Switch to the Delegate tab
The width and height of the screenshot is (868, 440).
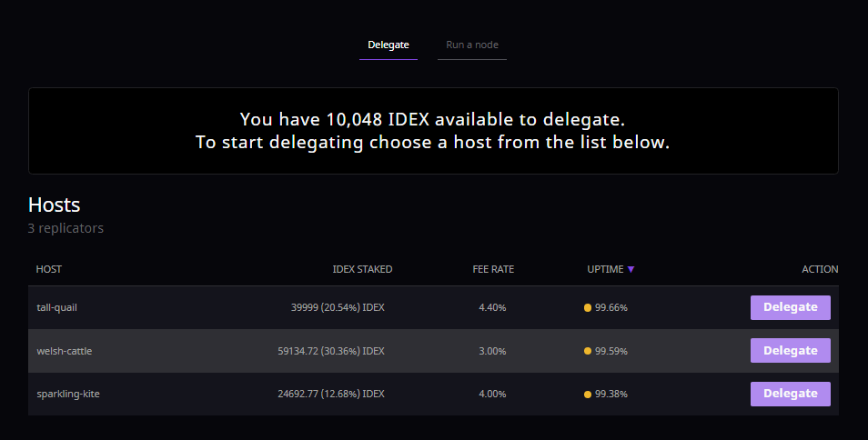point(389,45)
